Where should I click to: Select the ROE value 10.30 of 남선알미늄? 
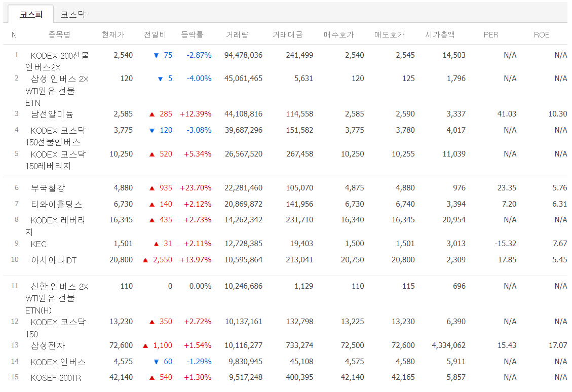[558, 114]
